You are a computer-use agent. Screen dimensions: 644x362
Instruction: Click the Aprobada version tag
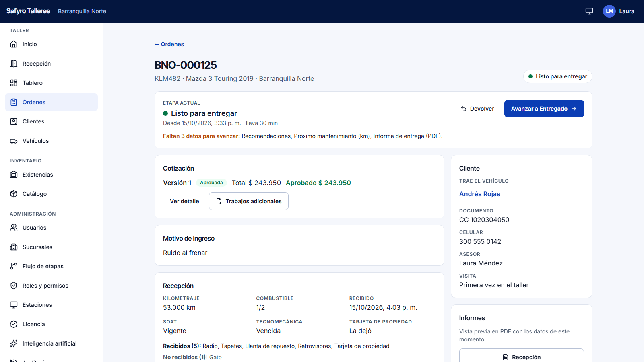tap(211, 183)
